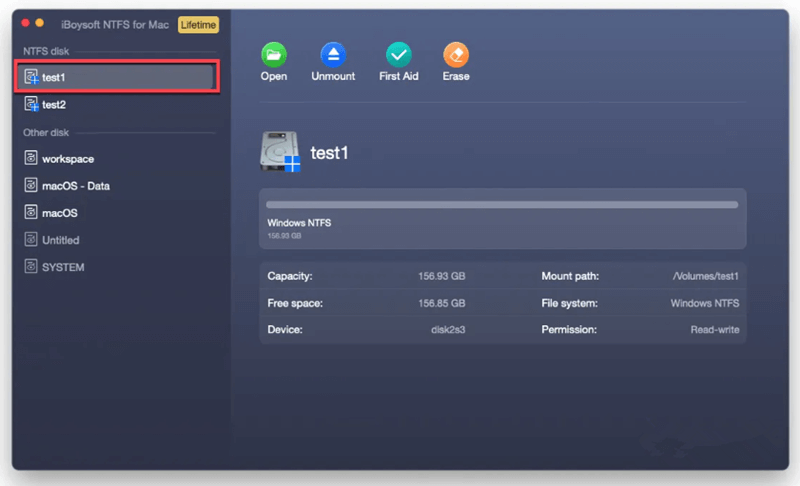Click the Erase text label
Screen dimensions: 800x486
point(456,76)
